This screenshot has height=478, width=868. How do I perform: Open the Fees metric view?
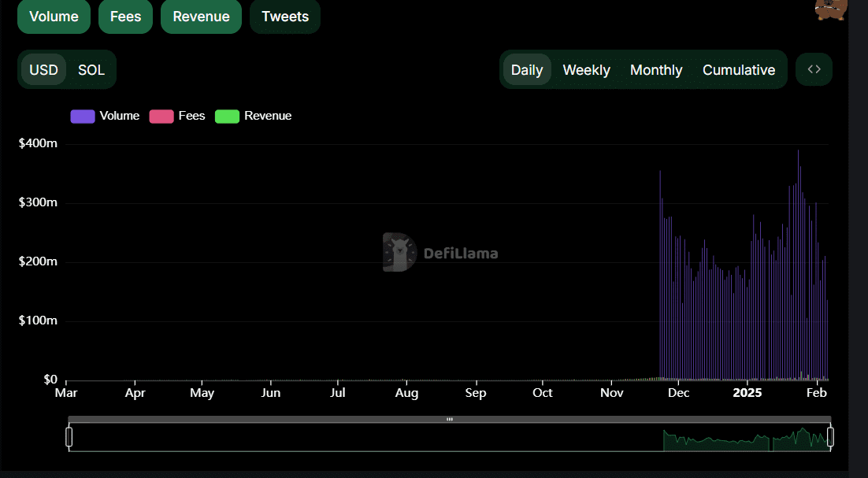[x=125, y=16]
